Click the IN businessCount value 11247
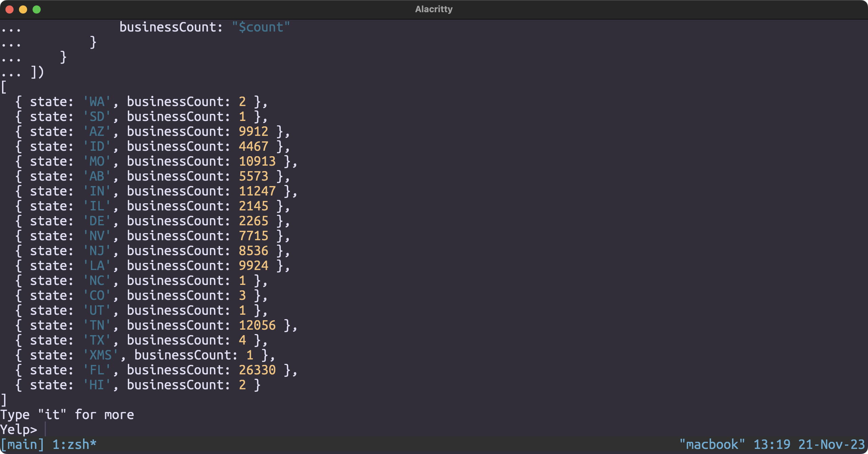This screenshot has height=454, width=868. coord(257,191)
